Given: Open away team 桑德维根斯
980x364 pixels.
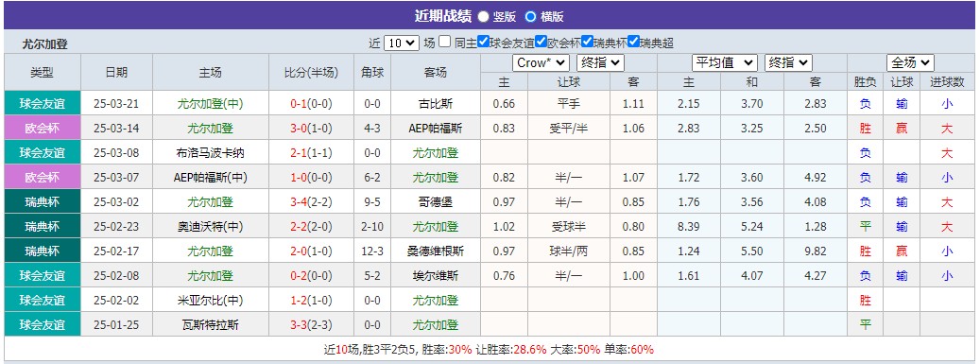Looking at the screenshot, I should coord(435,251).
